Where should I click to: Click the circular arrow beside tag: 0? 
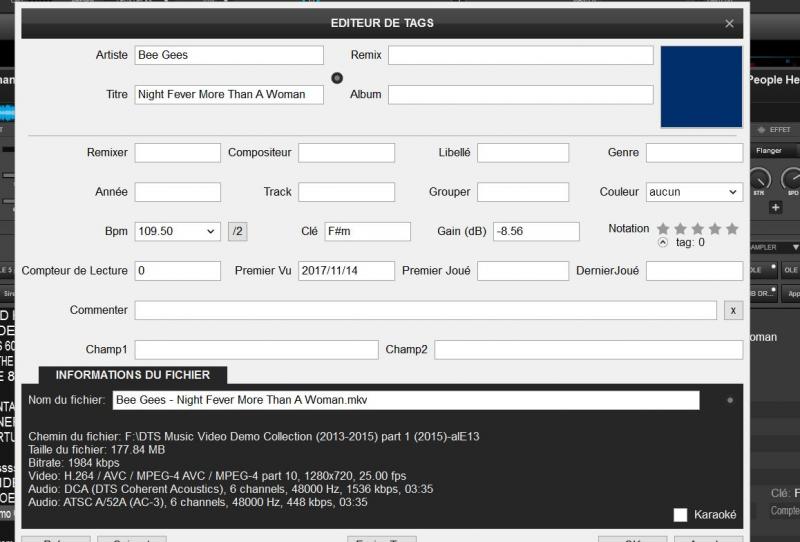click(x=662, y=242)
